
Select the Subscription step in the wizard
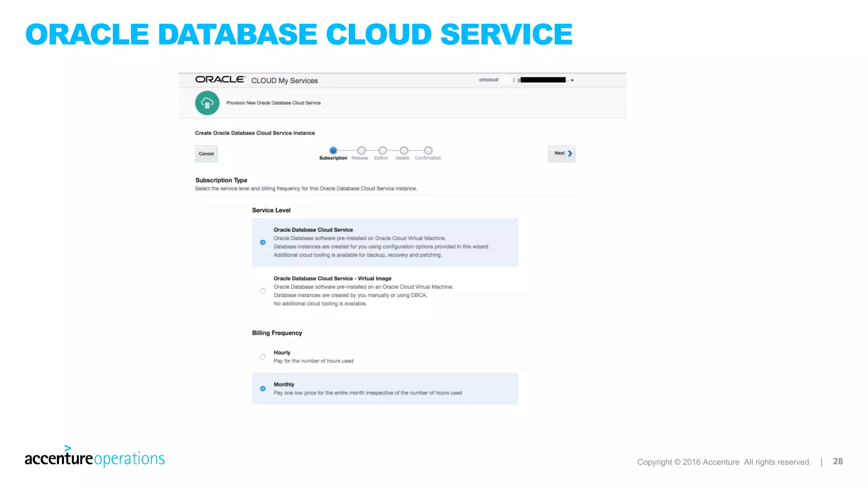point(333,150)
